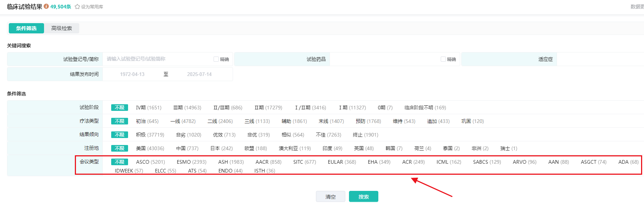Viewport: 644px width, 203px height.
Task: Filter by 英国 (48)
Action: tap(364, 148)
